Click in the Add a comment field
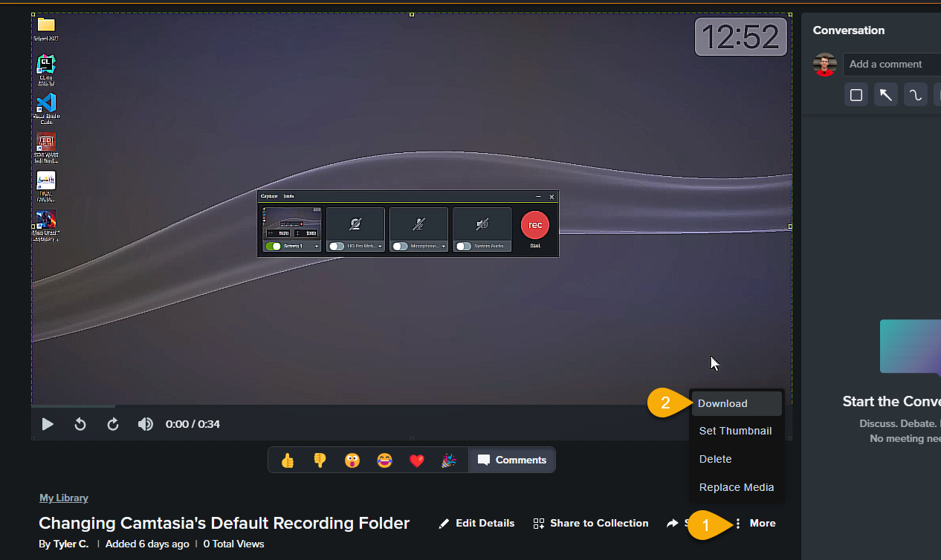 coord(892,65)
